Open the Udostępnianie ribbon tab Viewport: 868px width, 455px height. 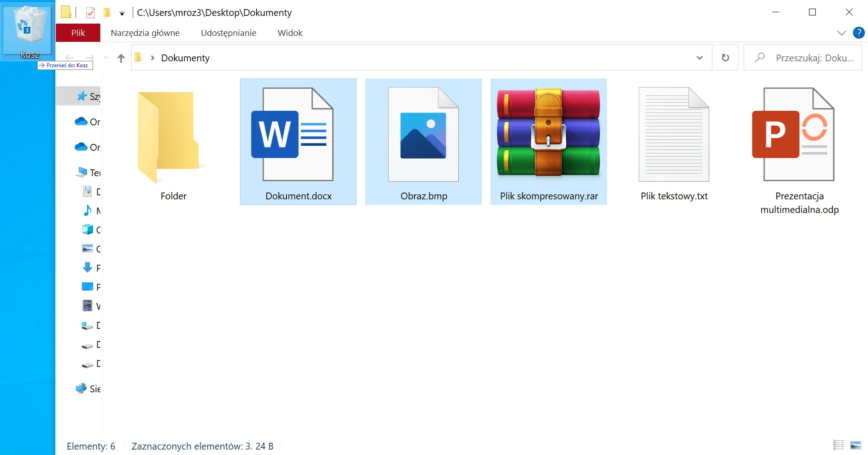click(x=229, y=33)
